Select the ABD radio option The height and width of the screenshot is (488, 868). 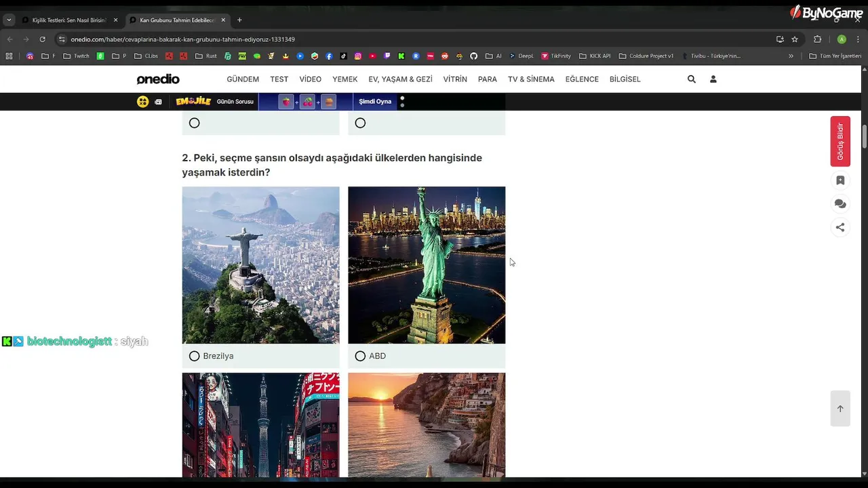point(360,356)
